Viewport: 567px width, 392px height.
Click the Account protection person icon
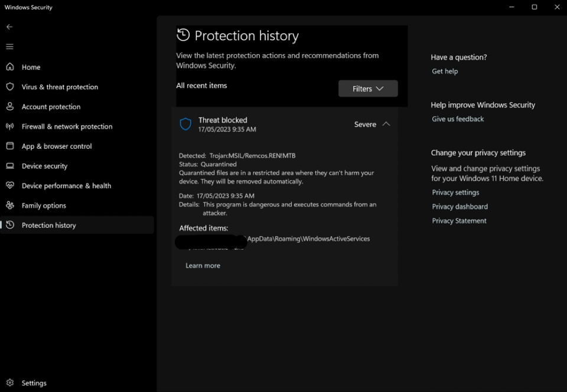(10, 106)
